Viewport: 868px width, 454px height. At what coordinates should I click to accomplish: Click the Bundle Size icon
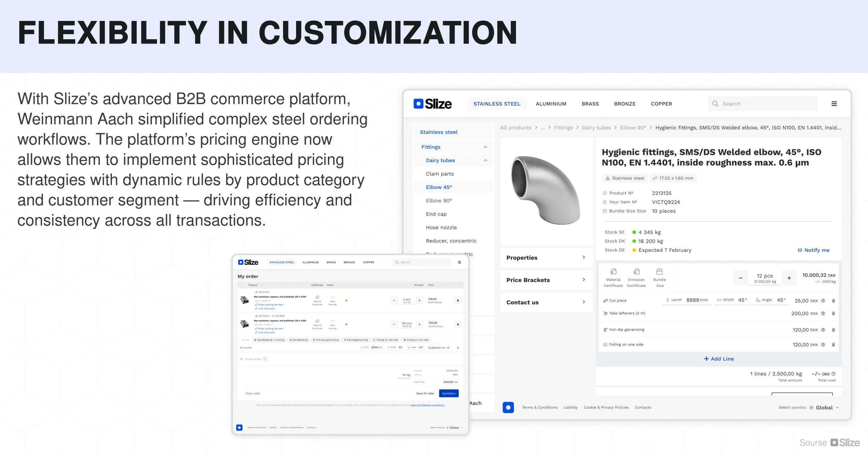pyautogui.click(x=659, y=272)
